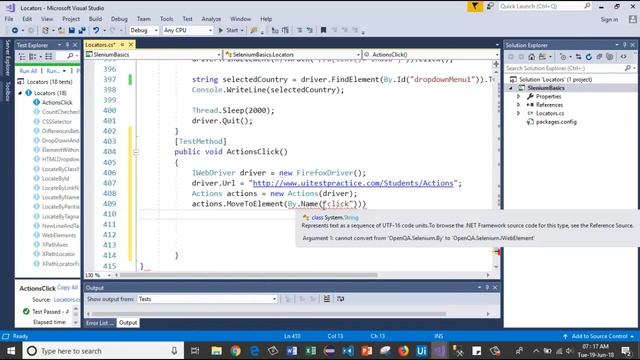Screen dimensions: 640x360
Task: Click the Save toolbar icon
Action: coord(72,30)
